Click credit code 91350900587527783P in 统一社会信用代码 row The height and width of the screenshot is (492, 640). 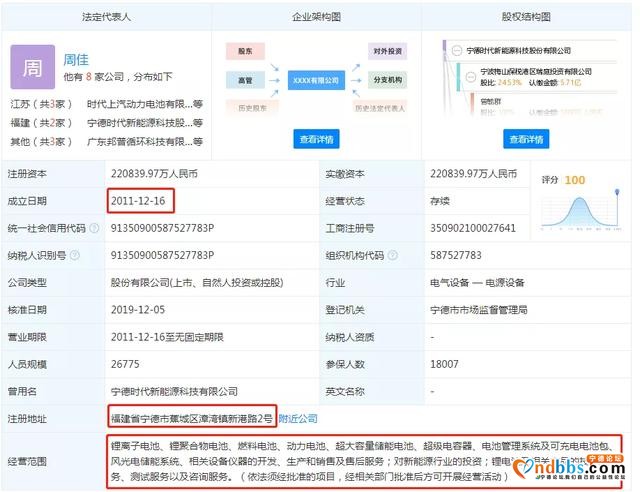[162, 228]
